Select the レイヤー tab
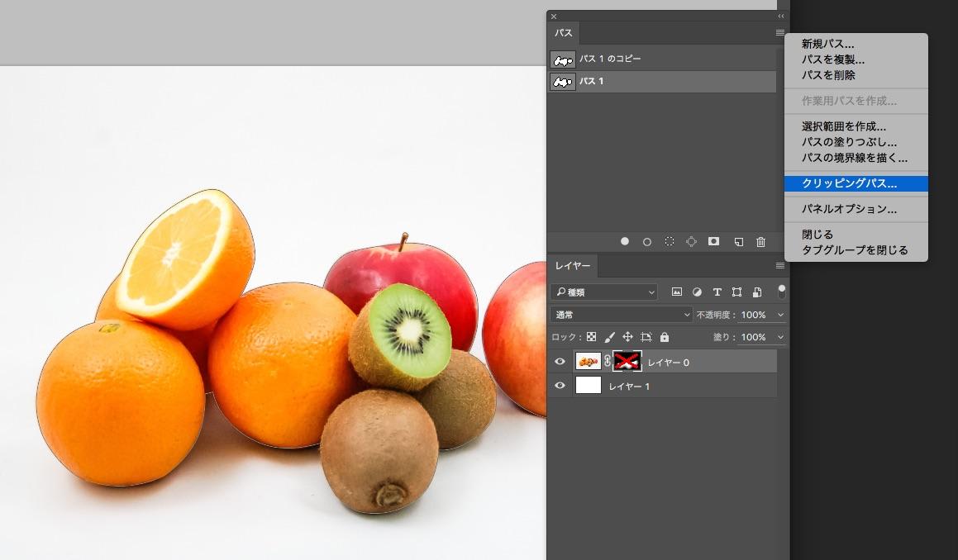 click(573, 266)
